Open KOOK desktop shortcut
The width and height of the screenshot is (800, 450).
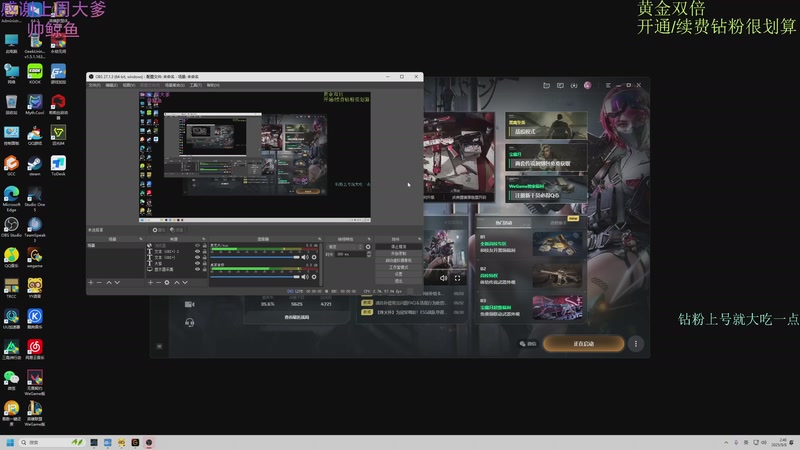(x=35, y=74)
